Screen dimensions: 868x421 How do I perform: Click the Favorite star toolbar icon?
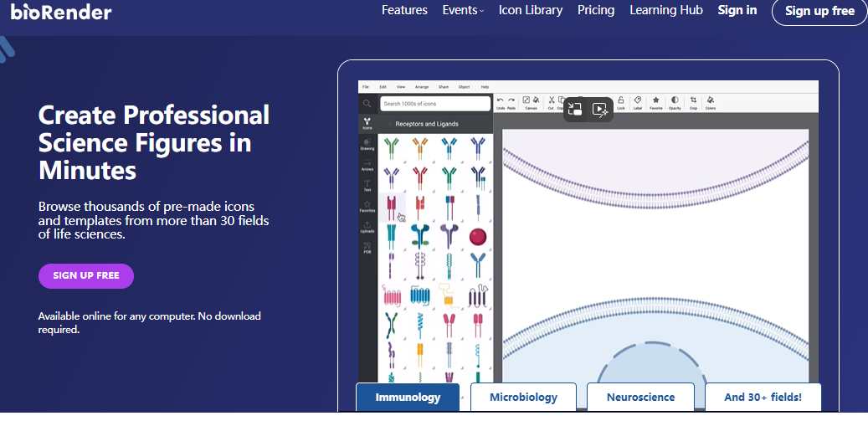pyautogui.click(x=656, y=100)
